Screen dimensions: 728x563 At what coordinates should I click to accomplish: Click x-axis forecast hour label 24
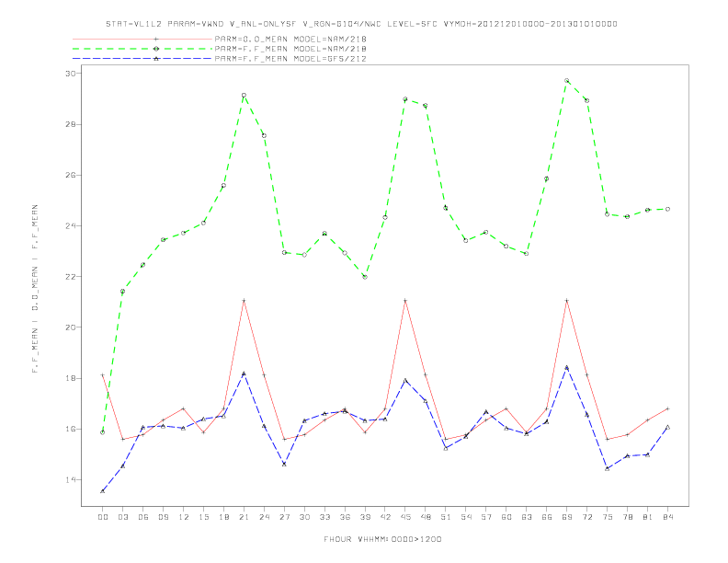264,517
